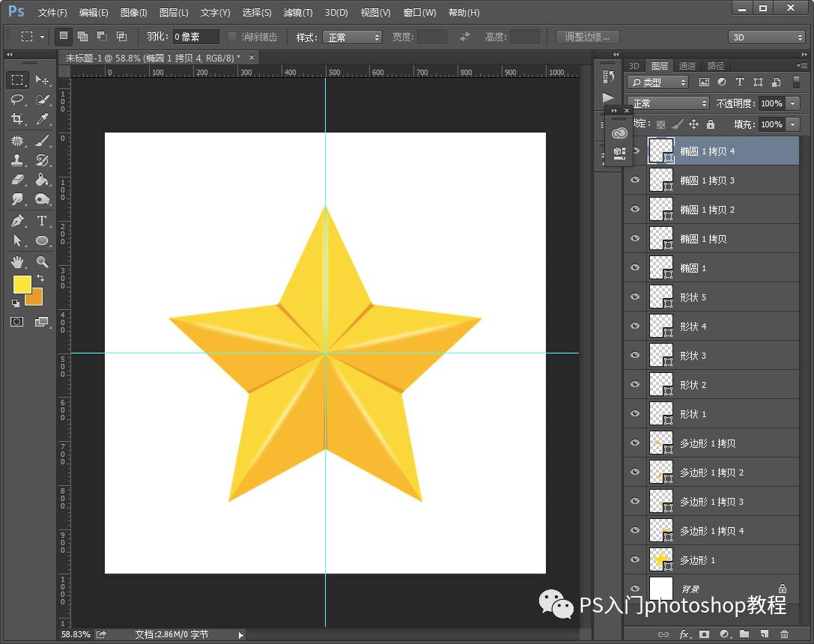814x644 pixels.
Task: Select the Spot Healing Brush tool
Action: tap(17, 140)
